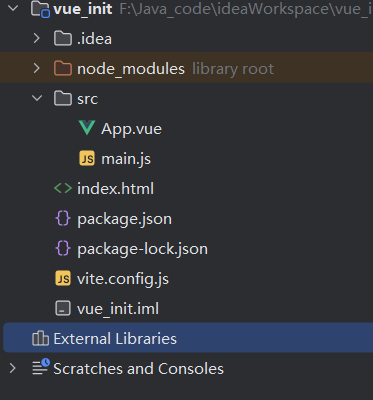
Task: Click the JS icon next to main.js
Action: coord(87,158)
